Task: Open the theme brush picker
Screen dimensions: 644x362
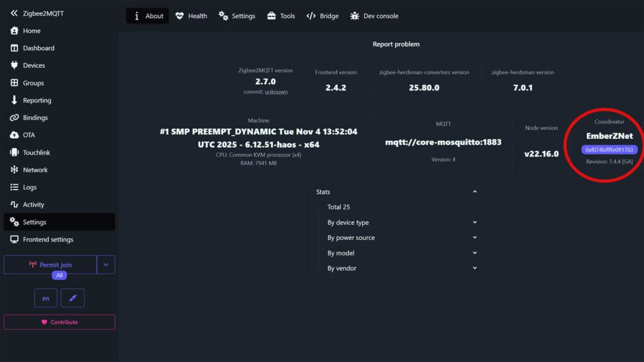Action: (73, 298)
